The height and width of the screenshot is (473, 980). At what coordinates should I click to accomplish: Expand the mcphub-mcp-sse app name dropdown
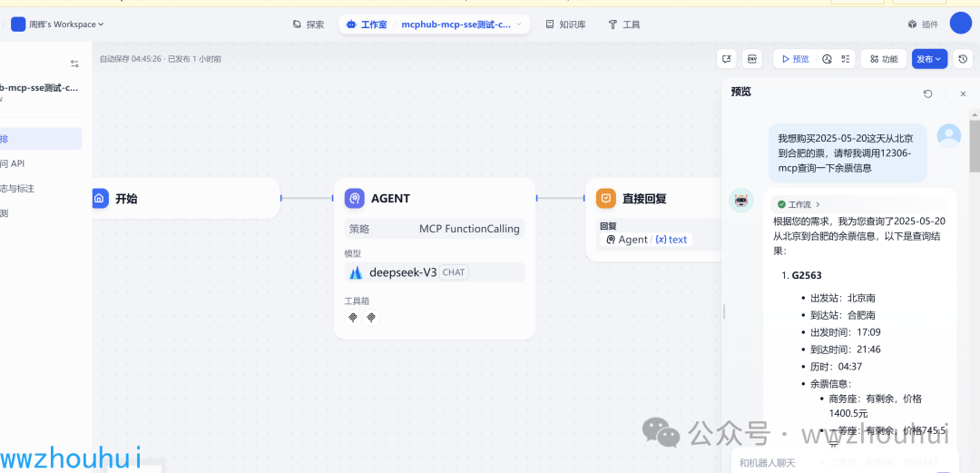(461, 25)
